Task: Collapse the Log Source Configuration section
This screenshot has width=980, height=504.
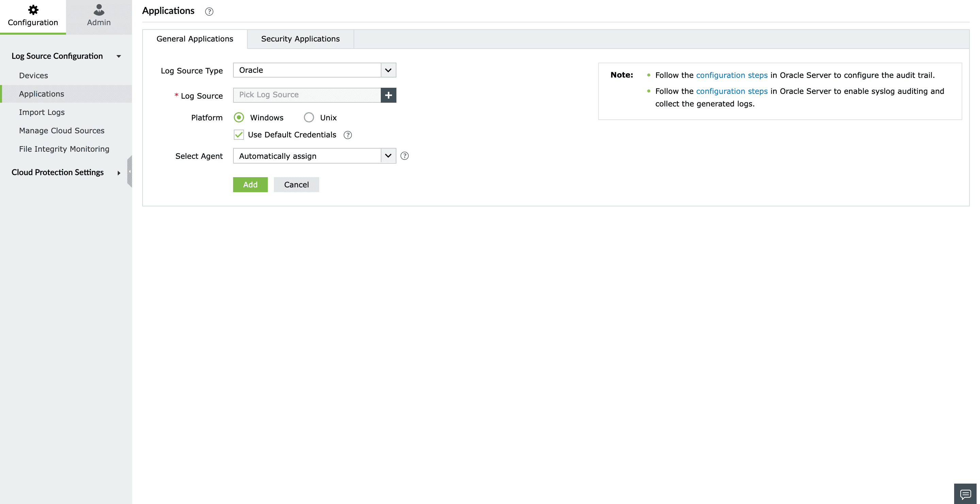Action: pos(119,56)
